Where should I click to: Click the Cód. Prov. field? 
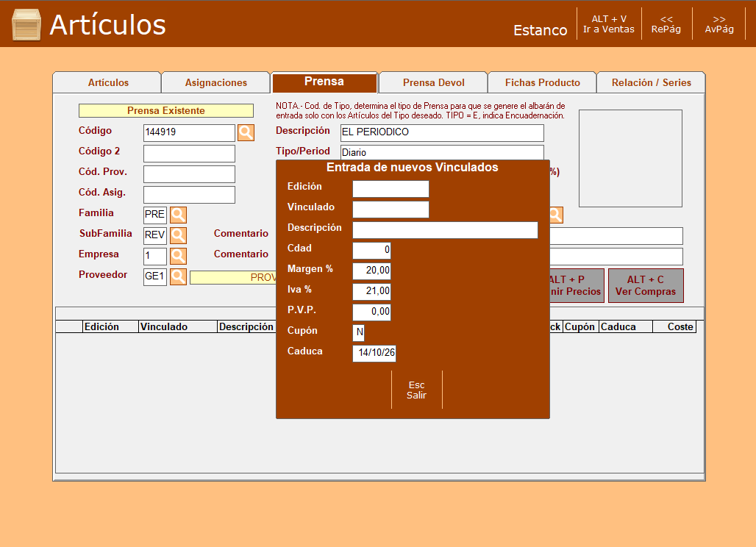189,174
